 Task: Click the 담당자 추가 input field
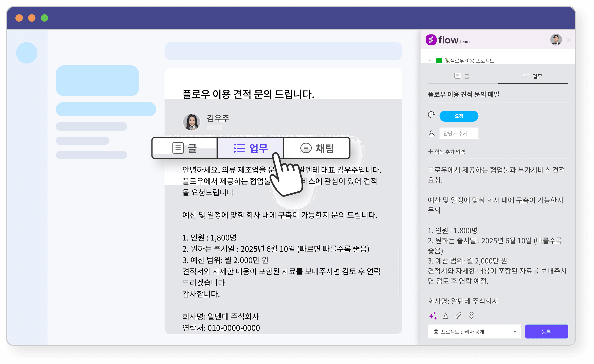click(x=459, y=134)
